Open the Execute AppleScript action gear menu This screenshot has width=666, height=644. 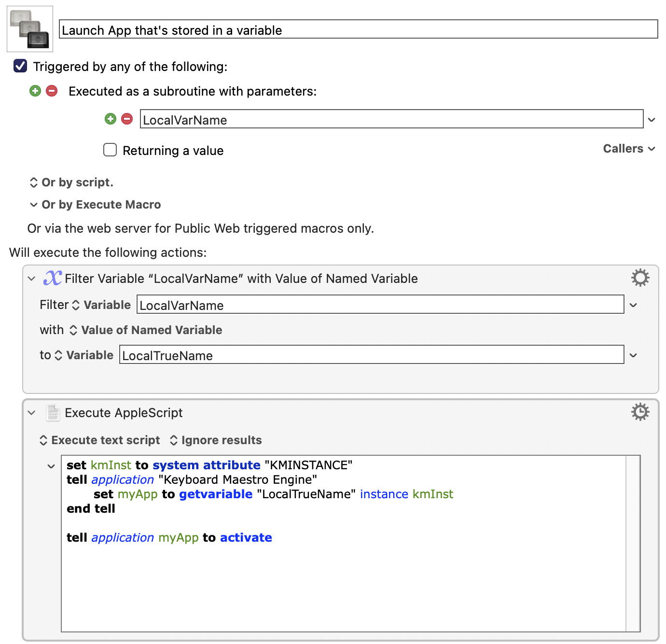click(x=640, y=412)
